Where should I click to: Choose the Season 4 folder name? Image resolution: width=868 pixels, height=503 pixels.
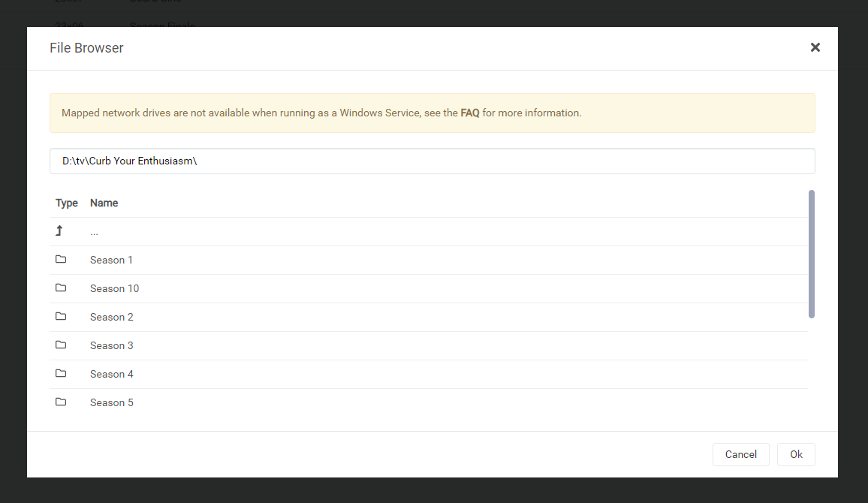coord(112,374)
